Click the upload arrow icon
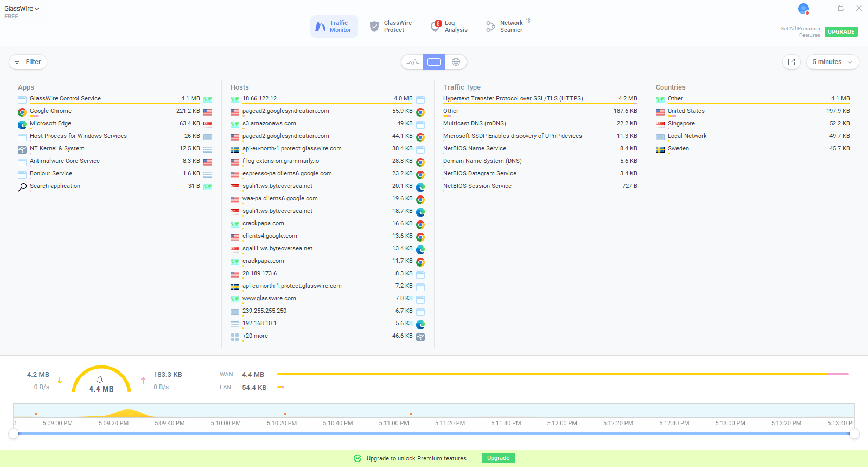This screenshot has height=467, width=868. [143, 381]
